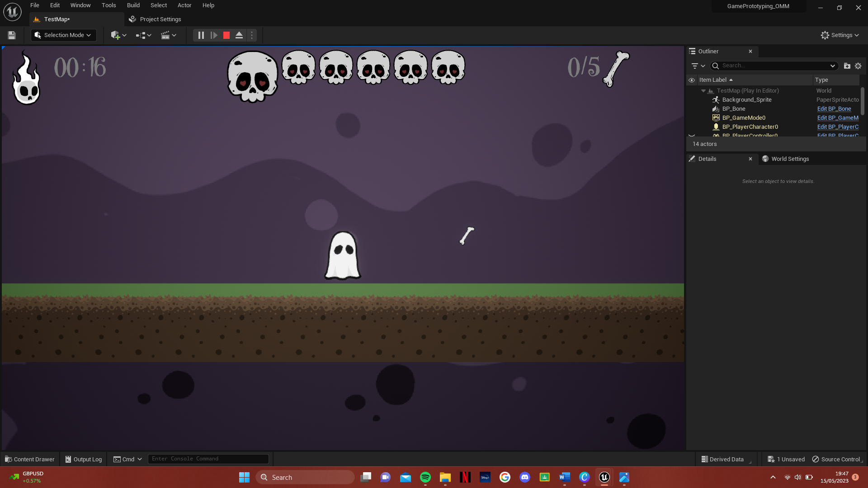Open the Blueprints toolbar dropdown

click(143, 35)
